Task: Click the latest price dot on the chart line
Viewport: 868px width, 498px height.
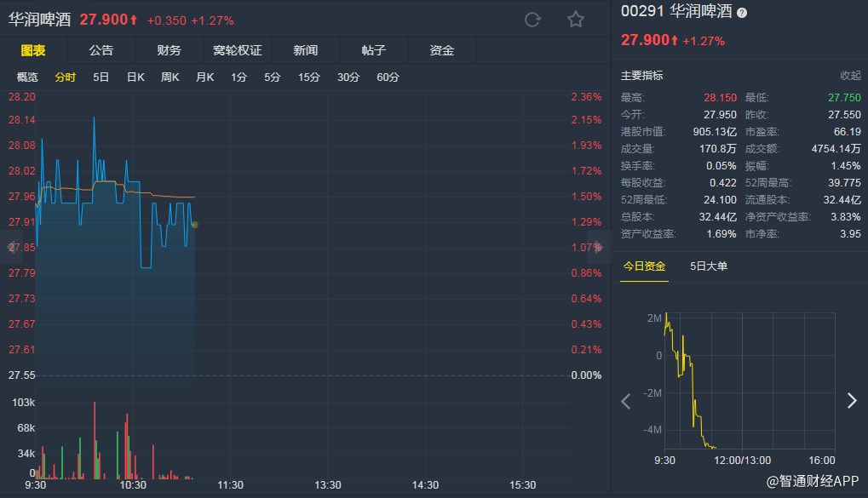Action: 195,225
